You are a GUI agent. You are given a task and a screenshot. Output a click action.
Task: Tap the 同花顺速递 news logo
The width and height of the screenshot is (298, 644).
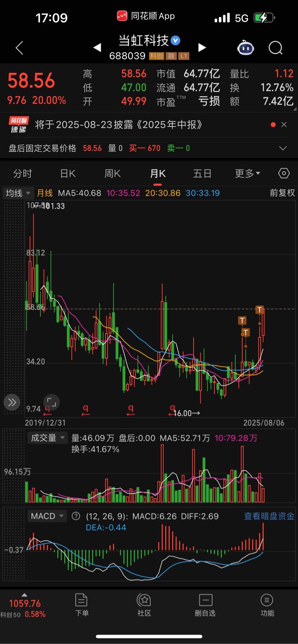(x=19, y=125)
